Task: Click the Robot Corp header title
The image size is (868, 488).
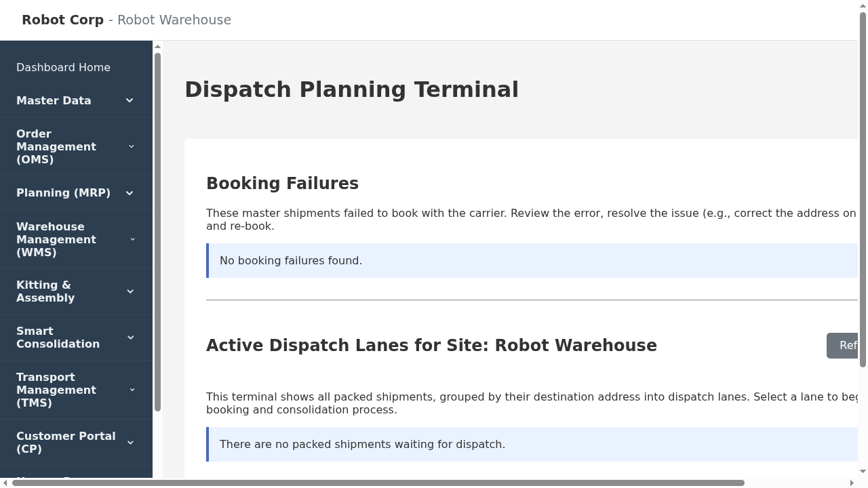Action: (x=62, y=20)
